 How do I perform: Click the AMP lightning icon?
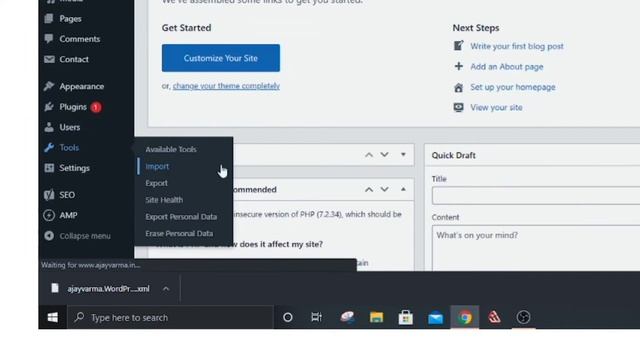[x=49, y=216]
